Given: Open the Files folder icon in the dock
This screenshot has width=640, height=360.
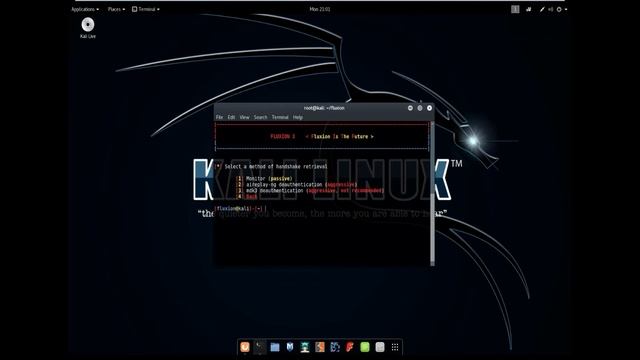Looking at the screenshot, I should (275, 347).
